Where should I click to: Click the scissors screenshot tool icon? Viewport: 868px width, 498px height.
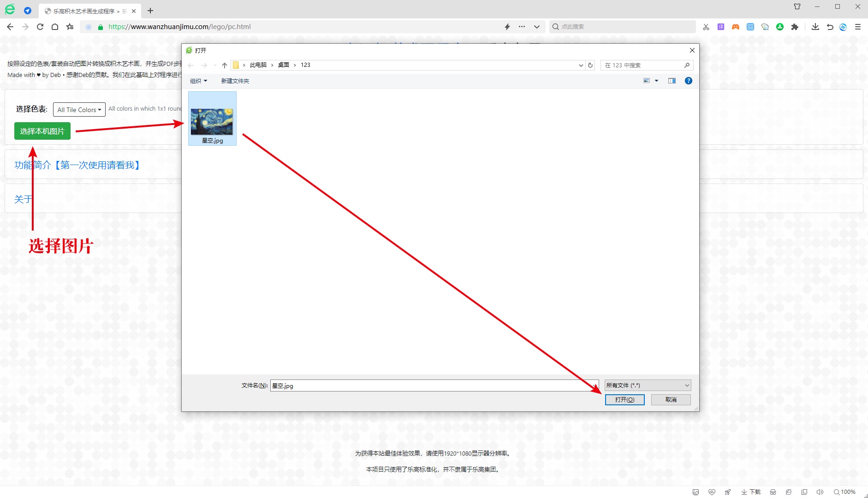706,27
